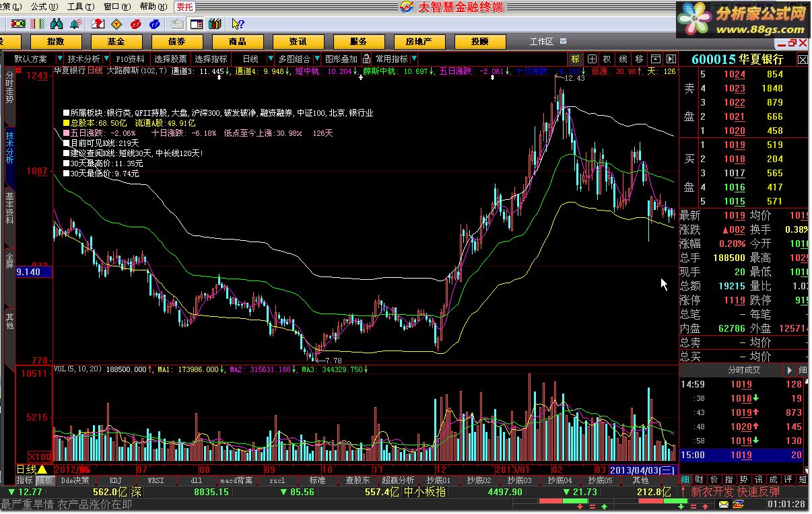Expand the 技术分析 dropdown arrow
This screenshot has width=812, height=514.
[106, 59]
